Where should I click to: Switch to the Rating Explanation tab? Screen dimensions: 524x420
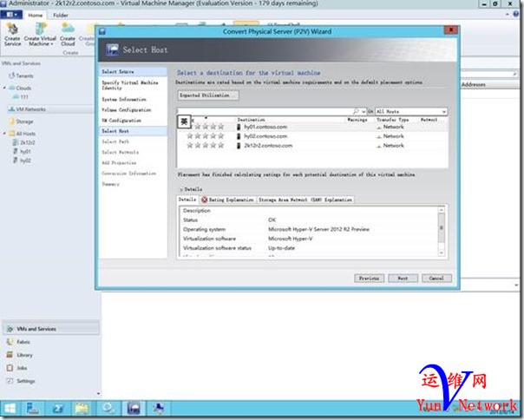(228, 200)
